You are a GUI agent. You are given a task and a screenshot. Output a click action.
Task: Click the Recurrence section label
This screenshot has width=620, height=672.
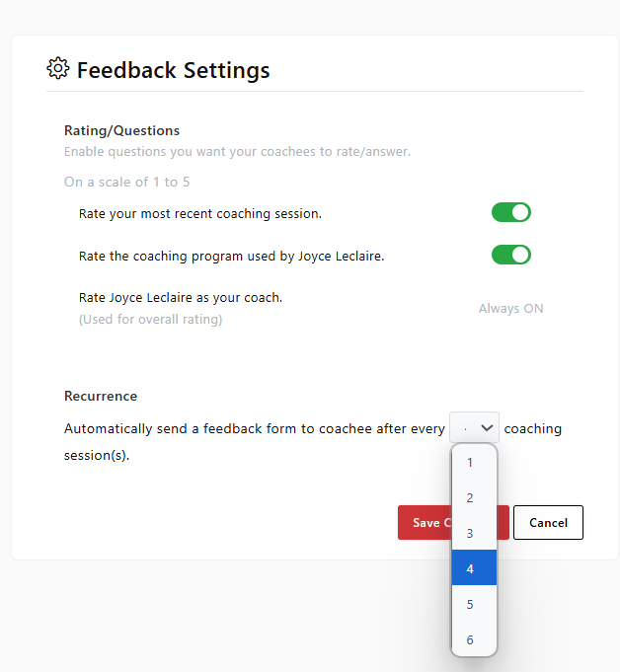pyautogui.click(x=101, y=396)
